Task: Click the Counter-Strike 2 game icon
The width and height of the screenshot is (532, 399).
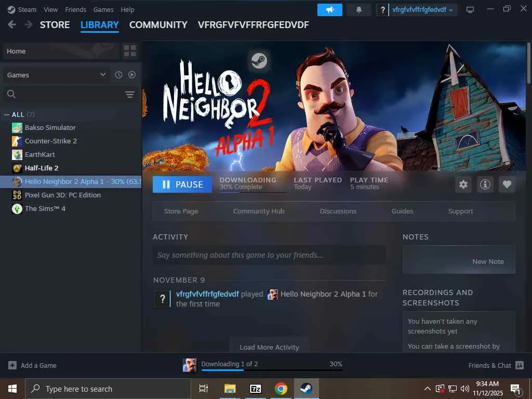Action: [17, 141]
